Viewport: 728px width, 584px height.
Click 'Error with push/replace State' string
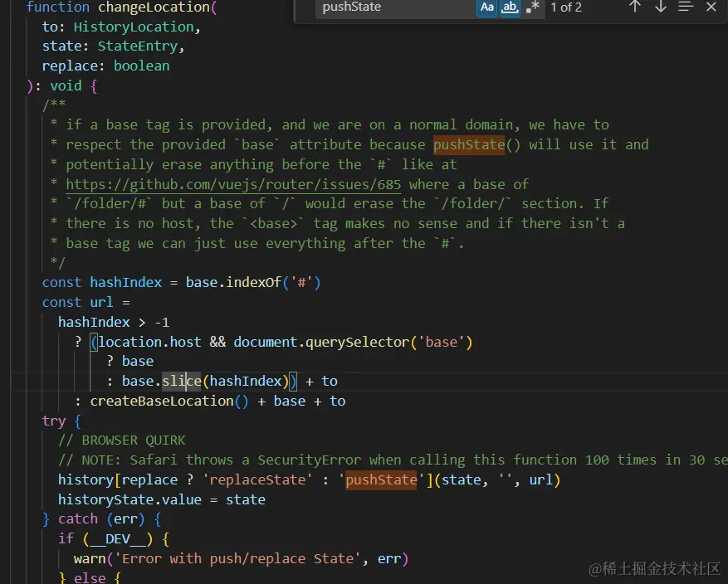click(x=237, y=559)
